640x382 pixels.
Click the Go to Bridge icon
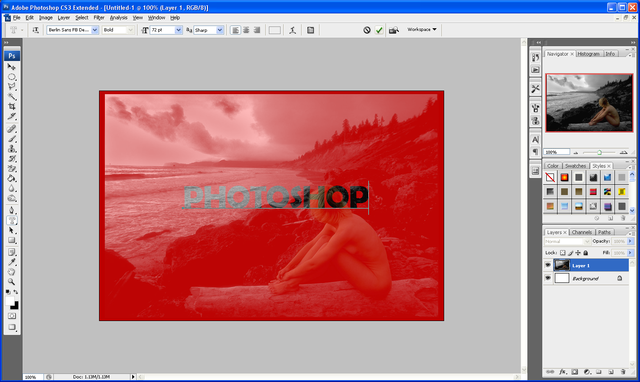click(x=394, y=30)
